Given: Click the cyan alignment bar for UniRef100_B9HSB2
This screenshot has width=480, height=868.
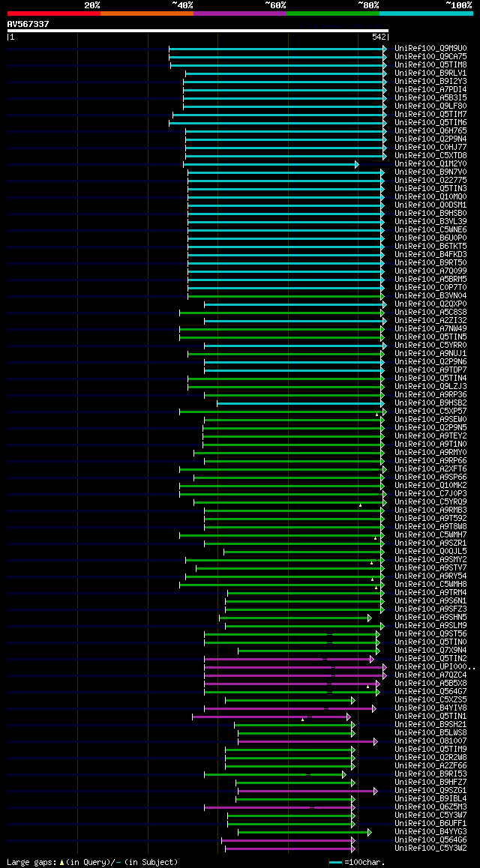Looking at the screenshot, I should [299, 403].
